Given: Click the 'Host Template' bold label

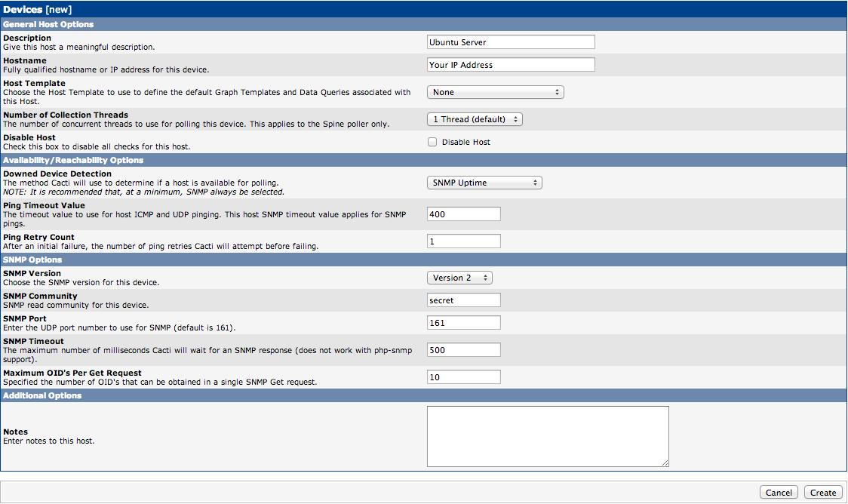Looking at the screenshot, I should [x=34, y=83].
